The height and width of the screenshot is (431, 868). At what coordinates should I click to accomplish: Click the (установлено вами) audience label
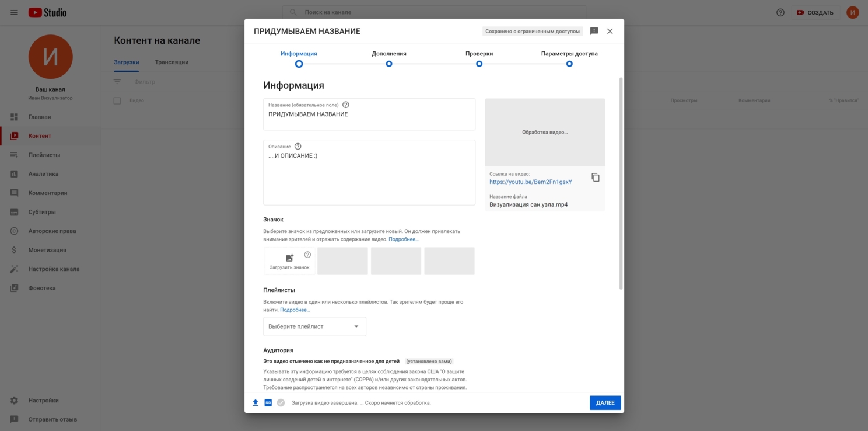429,362
